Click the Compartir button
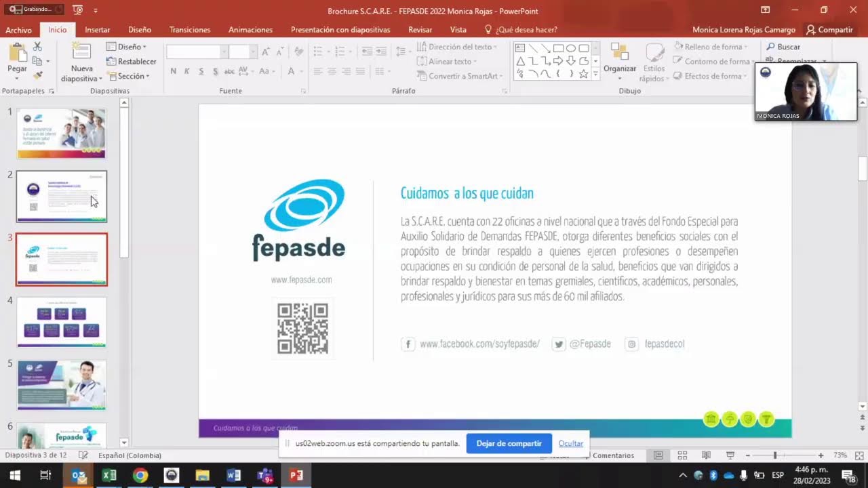 pos(829,30)
